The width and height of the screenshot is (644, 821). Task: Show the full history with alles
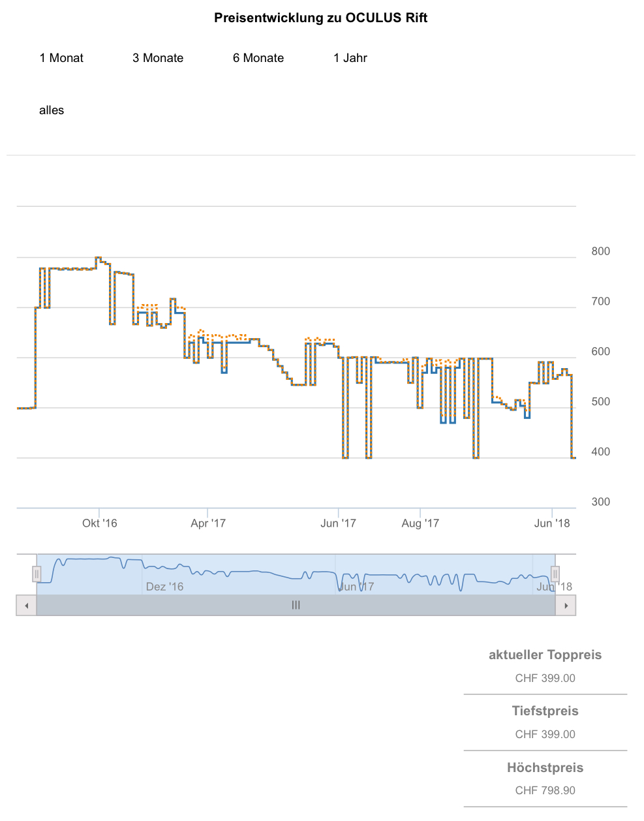52,110
